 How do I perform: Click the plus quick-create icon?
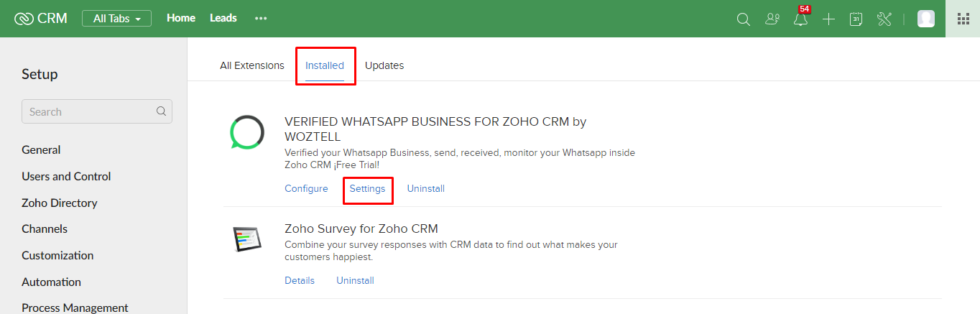pyautogui.click(x=829, y=19)
